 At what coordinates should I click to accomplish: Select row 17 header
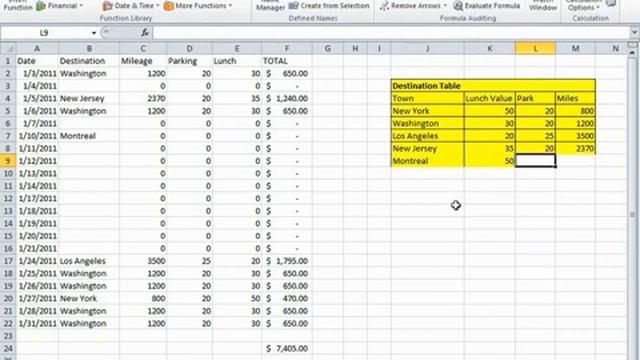click(x=8, y=261)
